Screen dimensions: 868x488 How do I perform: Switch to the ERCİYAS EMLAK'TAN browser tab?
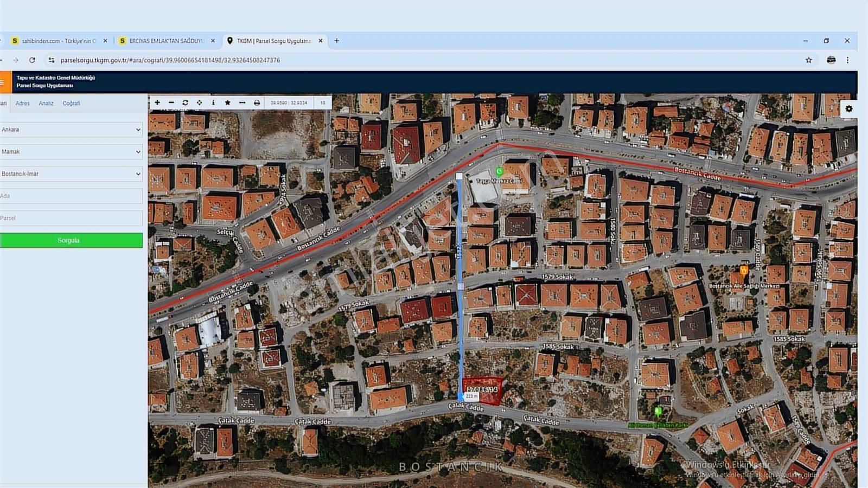[x=167, y=41]
